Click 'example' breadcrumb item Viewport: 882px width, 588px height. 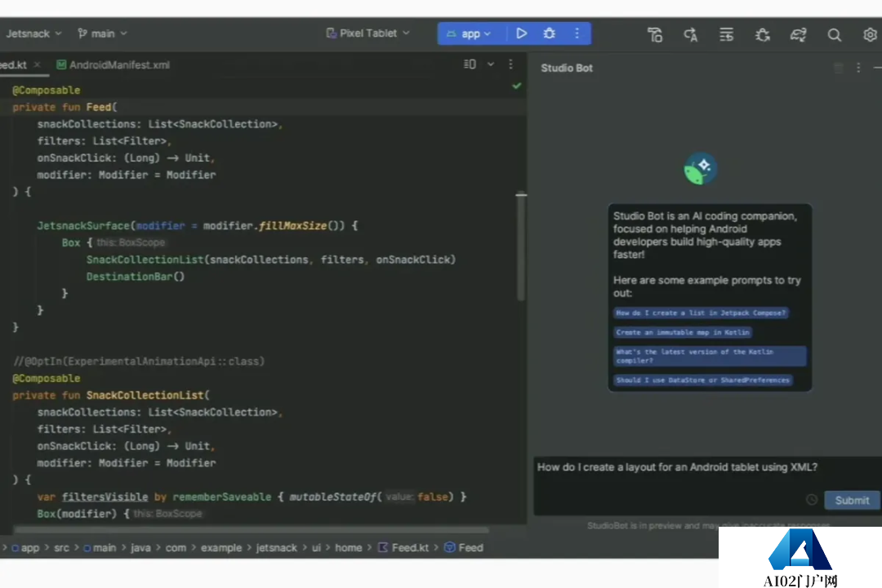coord(221,548)
